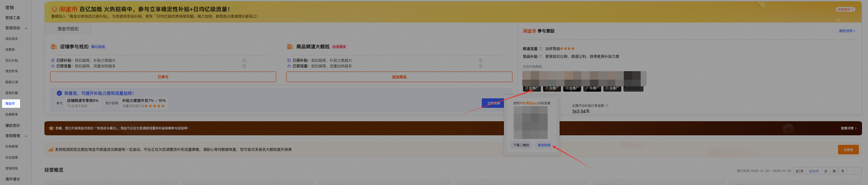The height and width of the screenshot is (185, 868).
Task: Click the 经营概览 heading
Action: click(x=54, y=170)
